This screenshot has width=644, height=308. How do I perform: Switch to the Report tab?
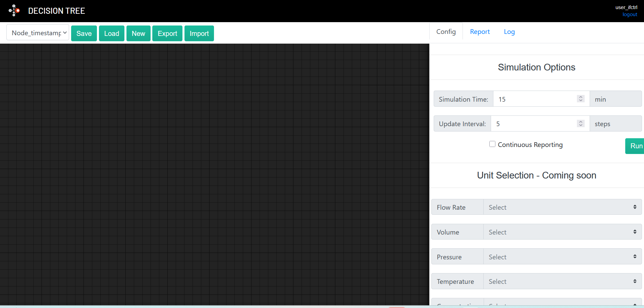pyautogui.click(x=480, y=32)
